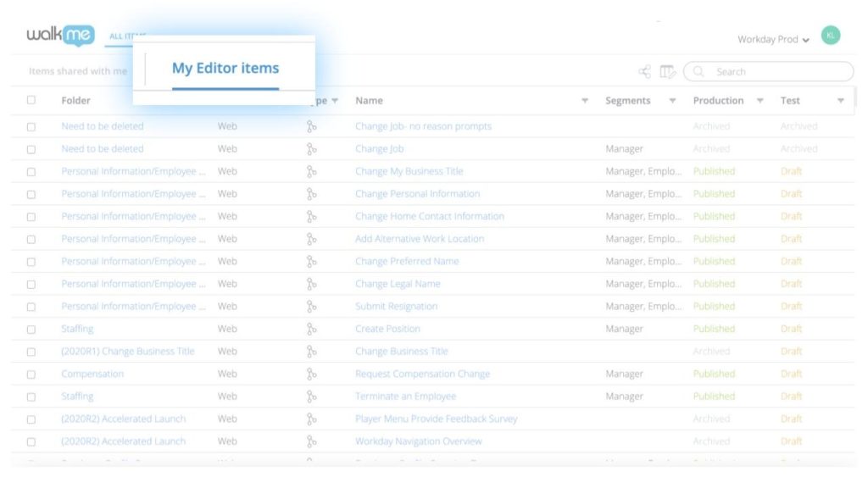Select My Editor items
The image size is (868, 488).
coord(224,67)
